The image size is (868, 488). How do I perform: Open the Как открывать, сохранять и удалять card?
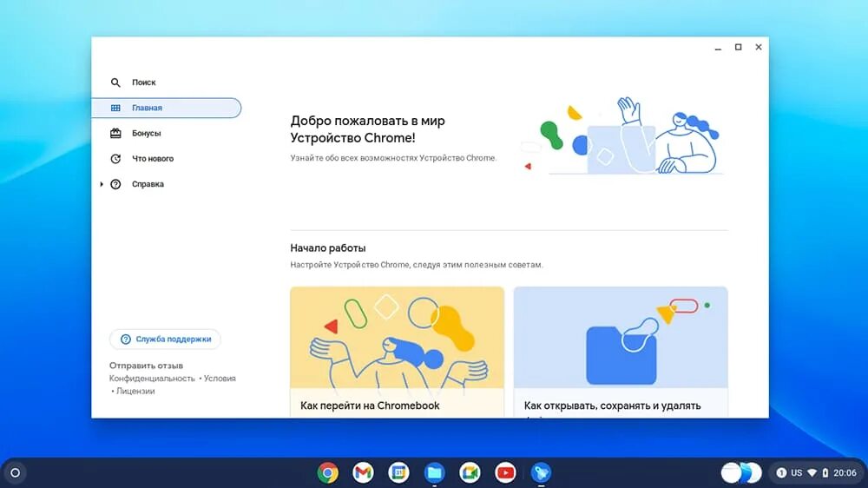tap(621, 353)
